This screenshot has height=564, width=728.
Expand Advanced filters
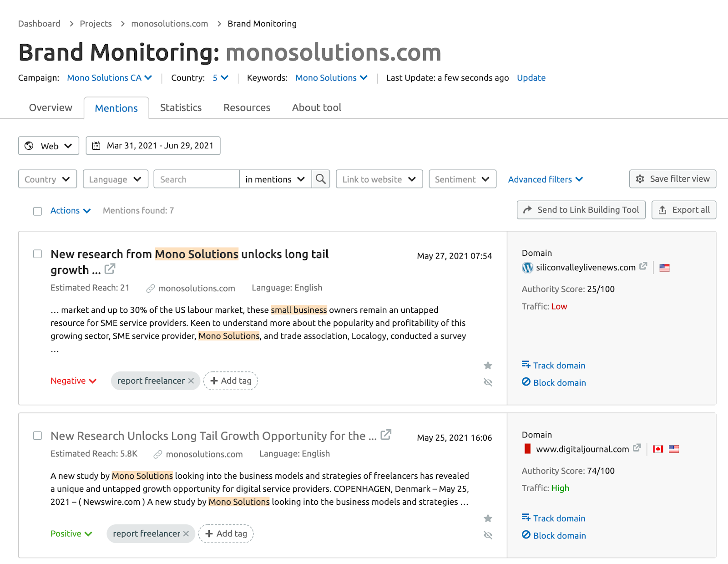(545, 179)
